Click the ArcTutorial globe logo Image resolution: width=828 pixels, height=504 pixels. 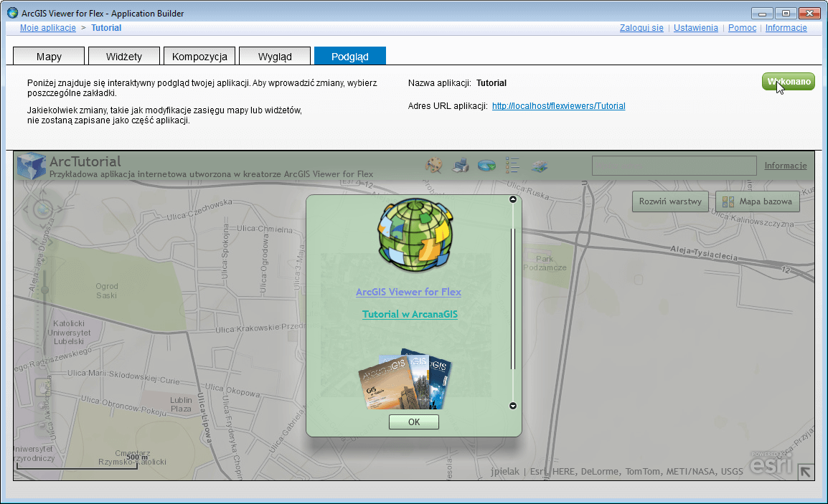point(31,166)
